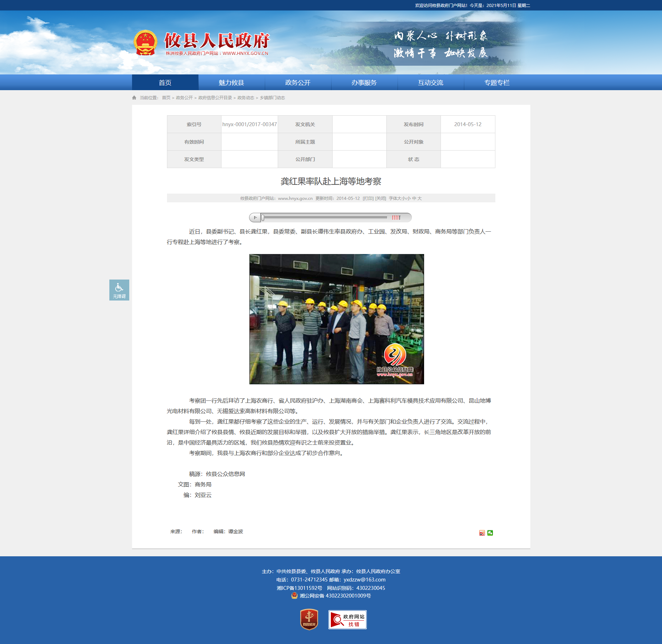Image resolution: width=662 pixels, height=644 pixels.
Task: Open the 办事服务 navigation menu
Action: 364,82
